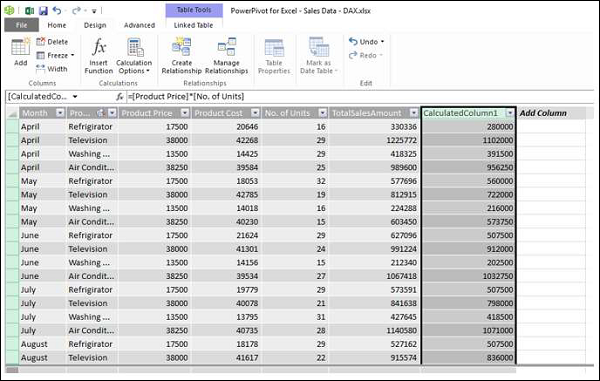Select cell with value 1225772
600x381 pixels.
(x=374, y=140)
